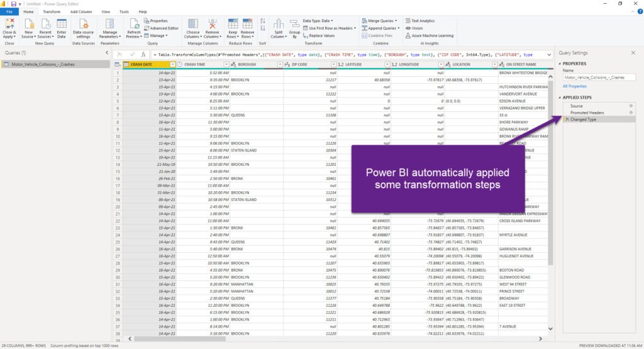
Task: Click the Choose Columns icon
Action: (x=193, y=25)
